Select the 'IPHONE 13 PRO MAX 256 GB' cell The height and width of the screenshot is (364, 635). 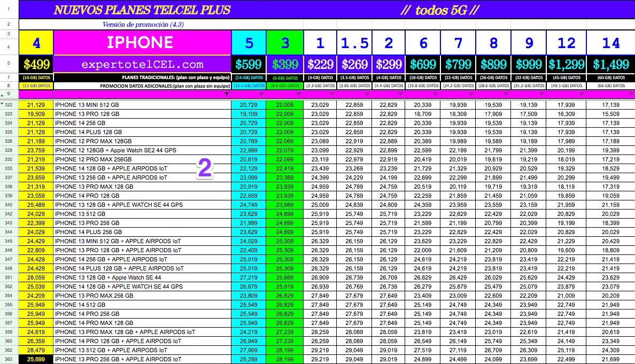coord(142,296)
